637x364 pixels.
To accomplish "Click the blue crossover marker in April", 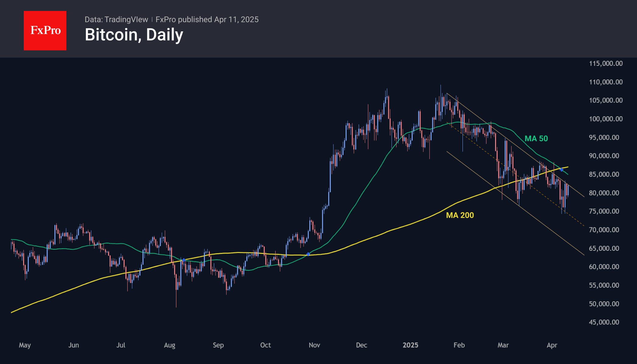I will point(561,170).
